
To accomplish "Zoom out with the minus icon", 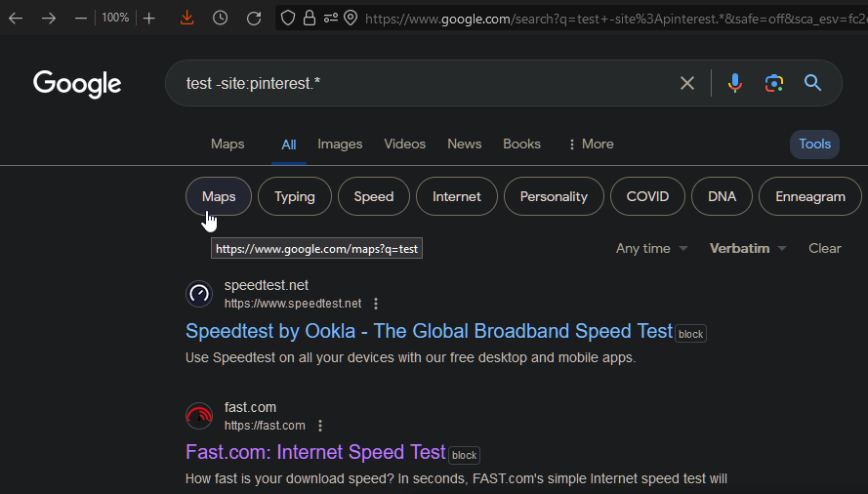I will tap(81, 19).
